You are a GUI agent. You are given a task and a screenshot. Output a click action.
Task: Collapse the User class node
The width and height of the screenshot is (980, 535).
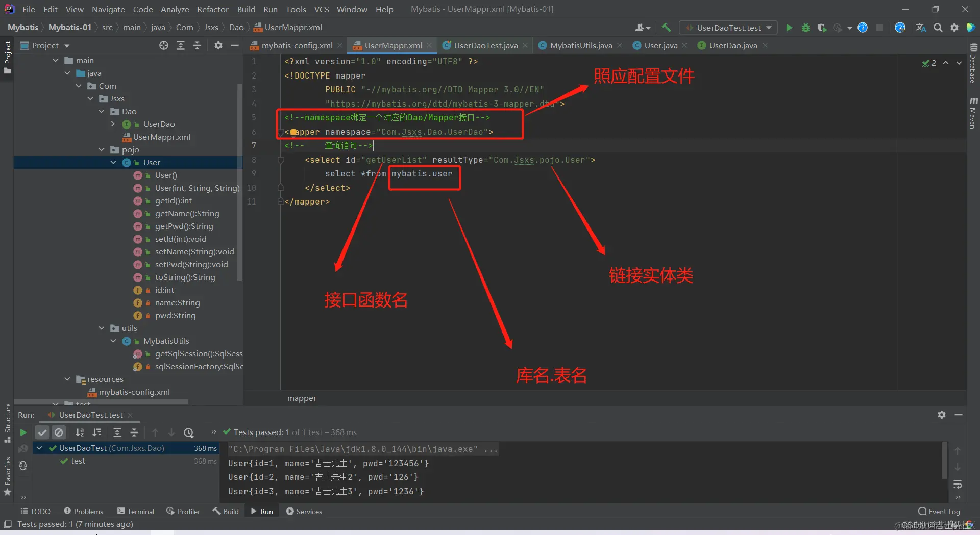[113, 162]
